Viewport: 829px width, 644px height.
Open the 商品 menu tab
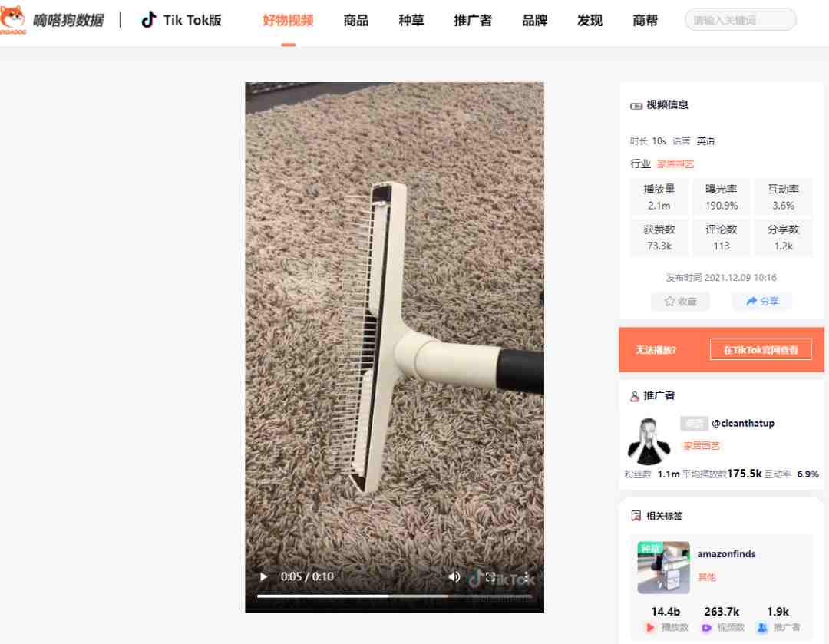pyautogui.click(x=356, y=21)
